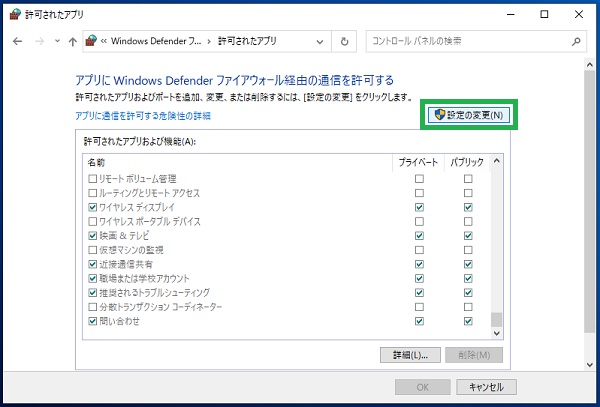Image resolution: width=600 pixels, height=407 pixels.
Task: Toggle ワイヤレス ポータブル デバイス name checkbox
Action: pyautogui.click(x=92, y=221)
